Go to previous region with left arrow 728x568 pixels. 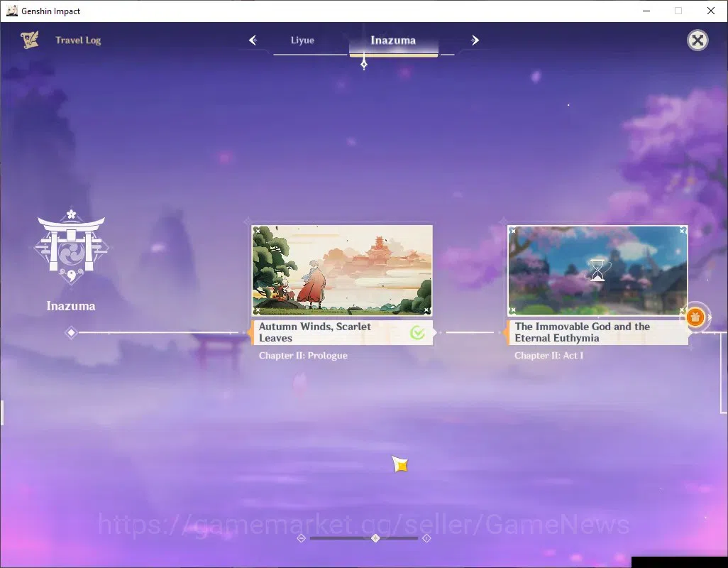pyautogui.click(x=253, y=40)
